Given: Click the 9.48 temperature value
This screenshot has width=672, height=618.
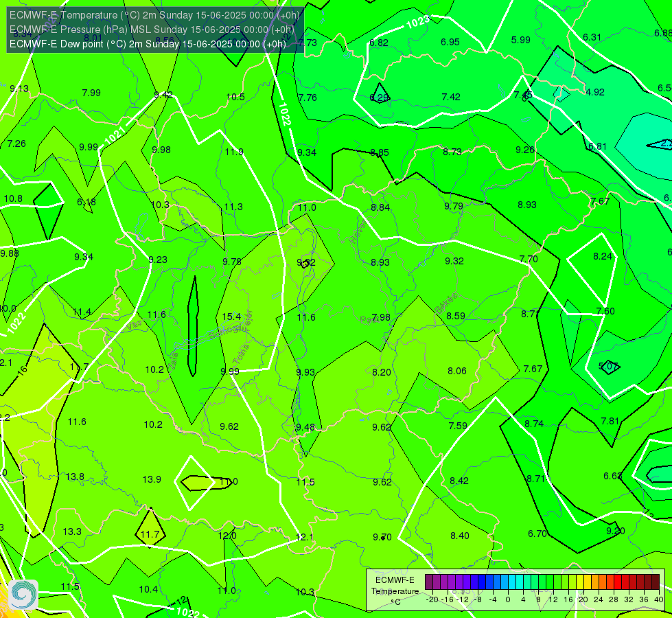Looking at the screenshot, I should 305,427.
